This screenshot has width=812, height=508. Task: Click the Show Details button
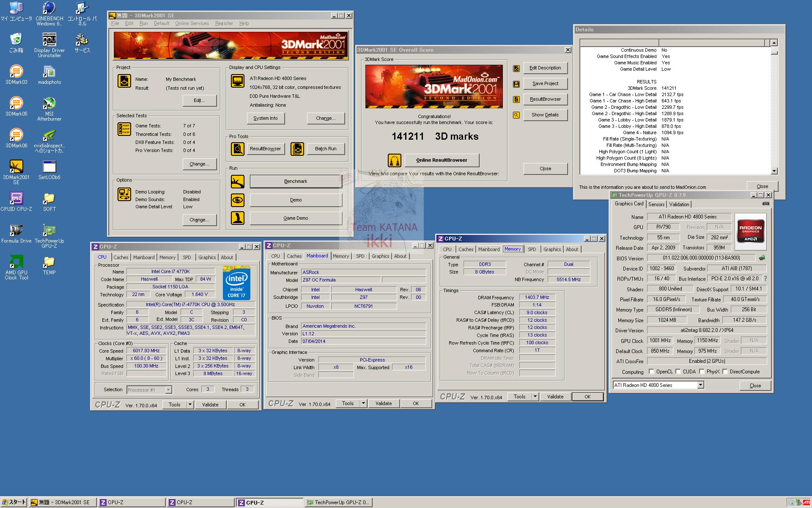(x=545, y=115)
